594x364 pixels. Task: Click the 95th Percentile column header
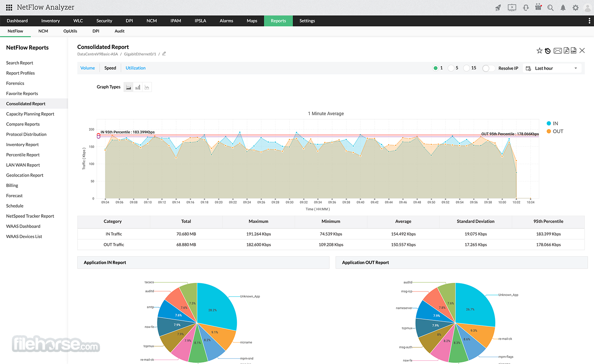(x=548, y=221)
